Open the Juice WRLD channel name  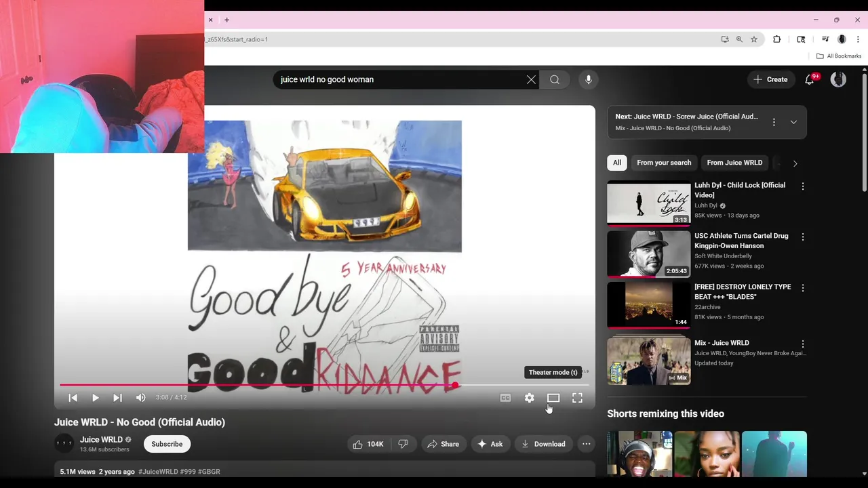click(x=101, y=440)
